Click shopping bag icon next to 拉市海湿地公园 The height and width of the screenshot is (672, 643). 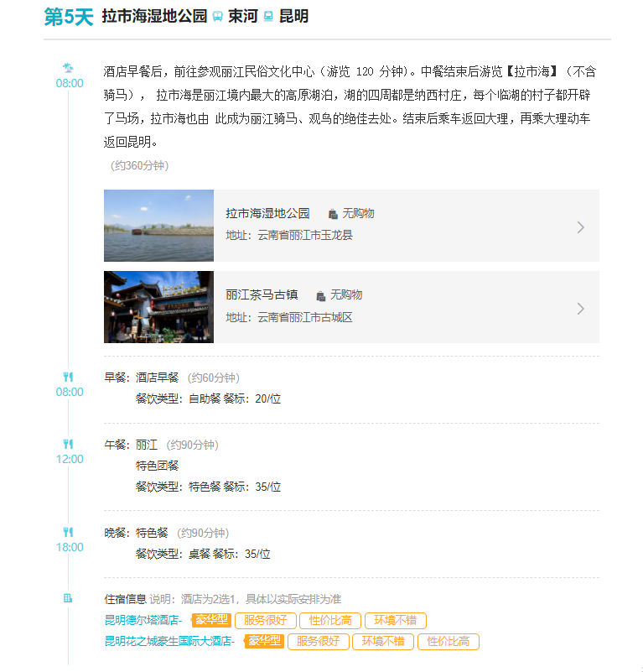pyautogui.click(x=333, y=214)
